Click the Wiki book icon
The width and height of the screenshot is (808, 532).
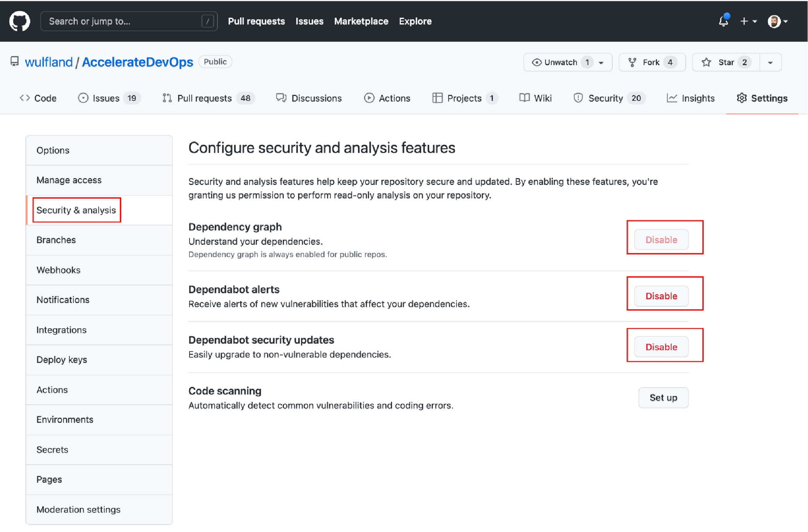(x=524, y=98)
